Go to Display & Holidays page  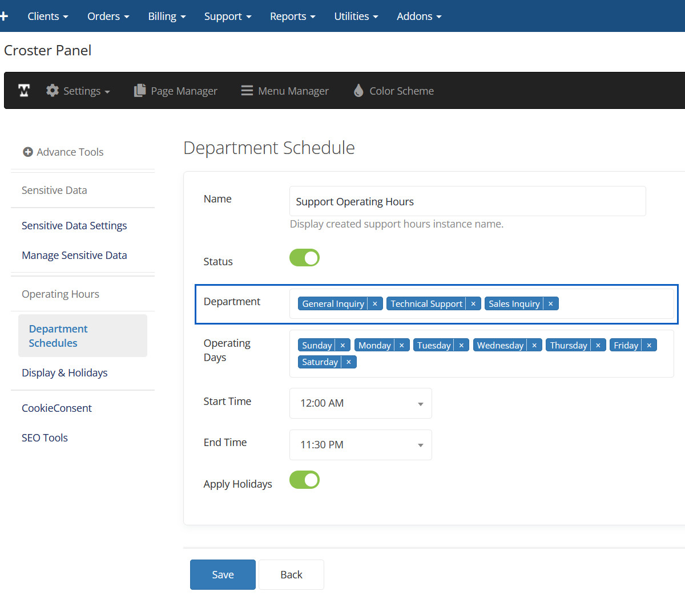click(65, 373)
